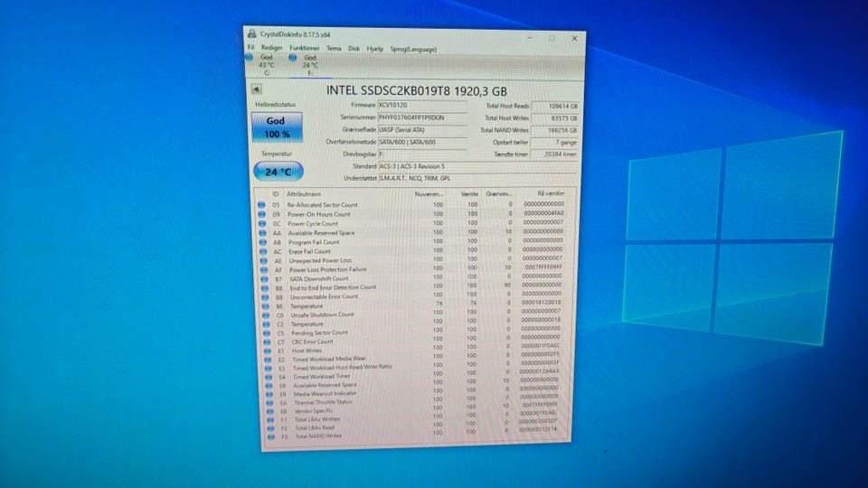Screen dimensions: 868x488
Task: Click the God 100 % health status button
Action: coord(277,127)
